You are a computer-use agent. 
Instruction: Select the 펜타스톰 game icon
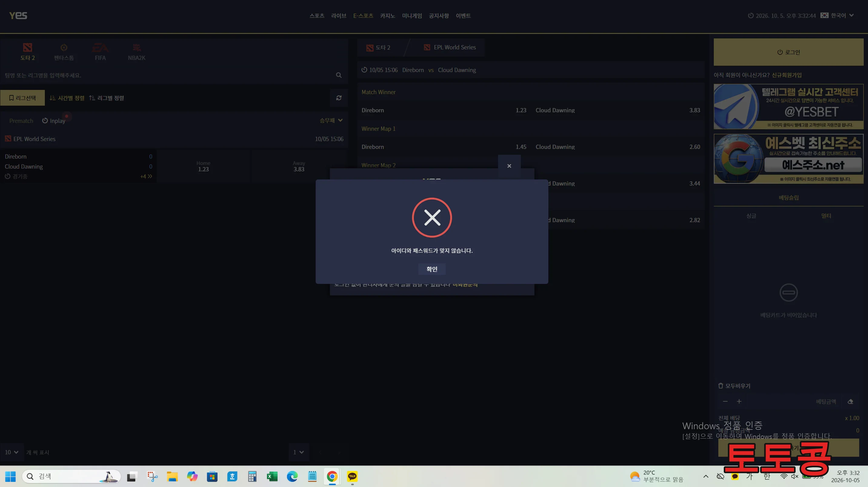(64, 52)
